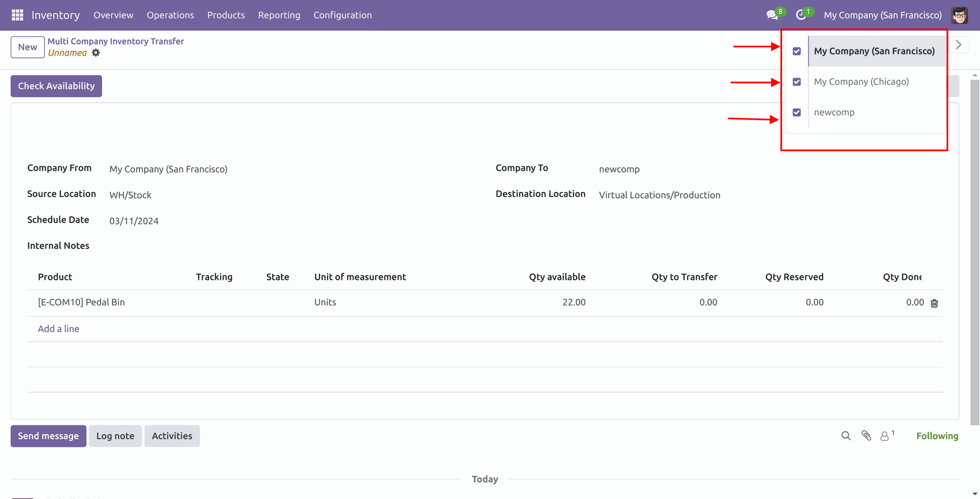Click the Add a line link
Image resolution: width=980 pixels, height=499 pixels.
[59, 329]
